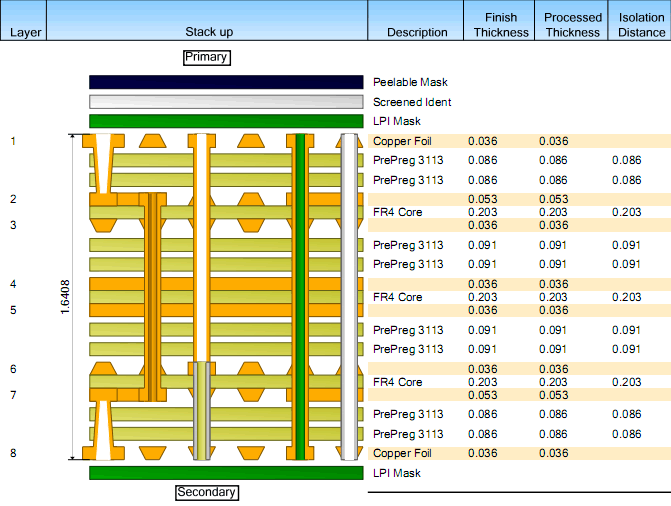671x506 pixels.
Task: Select layer number 1
Action: 13,141
